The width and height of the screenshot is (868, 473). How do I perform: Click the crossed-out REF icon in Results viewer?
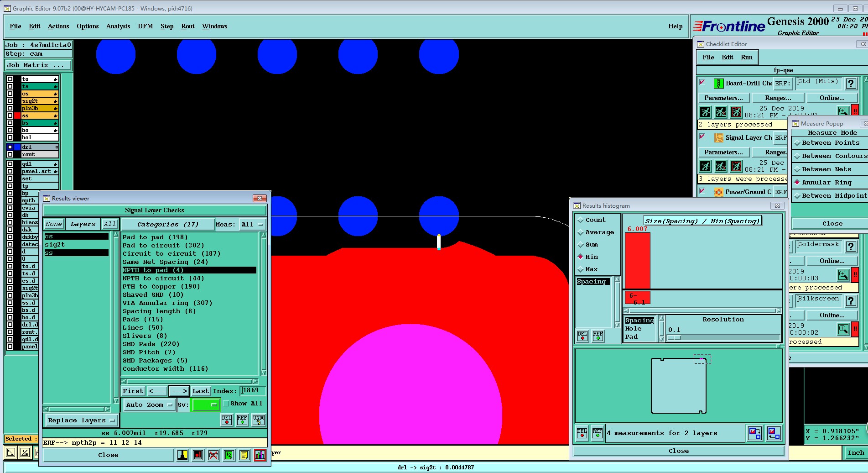click(213, 455)
